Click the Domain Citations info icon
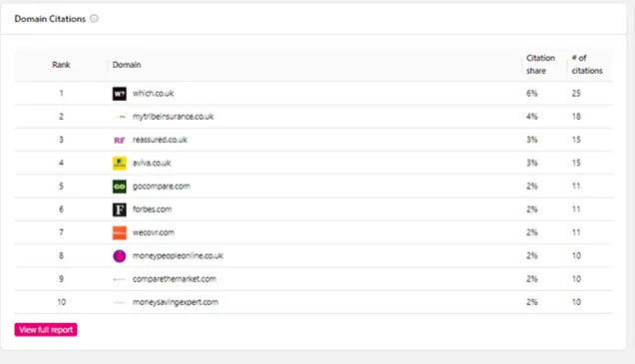 coord(94,19)
